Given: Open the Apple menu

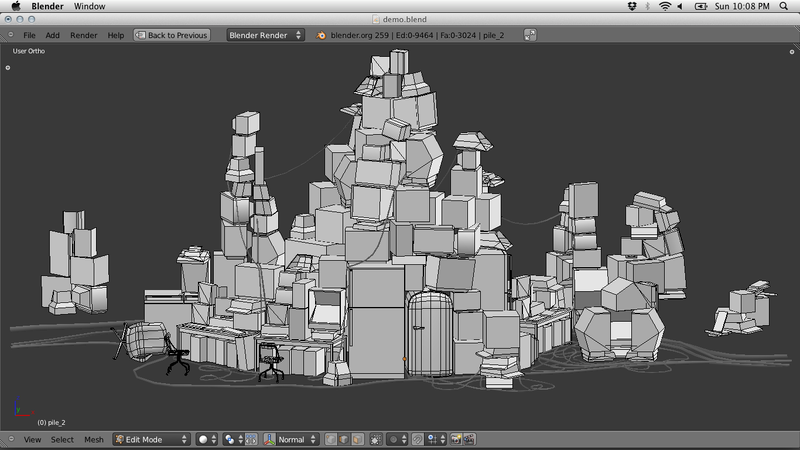Looking at the screenshot, I should pos(16,6).
